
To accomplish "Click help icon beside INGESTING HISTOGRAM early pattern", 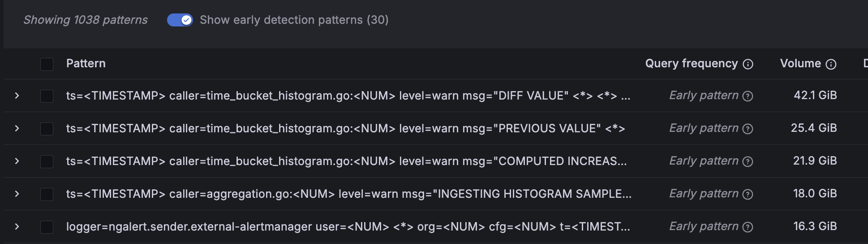I will coord(748,194).
